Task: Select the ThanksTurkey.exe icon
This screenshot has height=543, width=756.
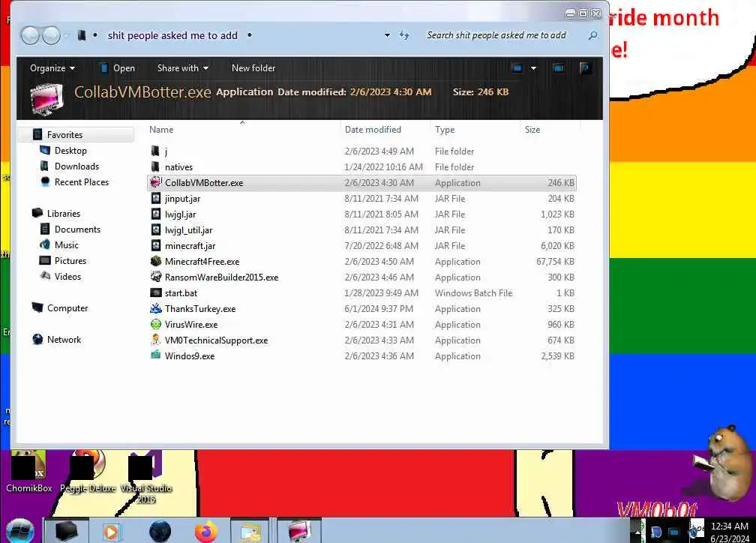Action: click(x=155, y=309)
